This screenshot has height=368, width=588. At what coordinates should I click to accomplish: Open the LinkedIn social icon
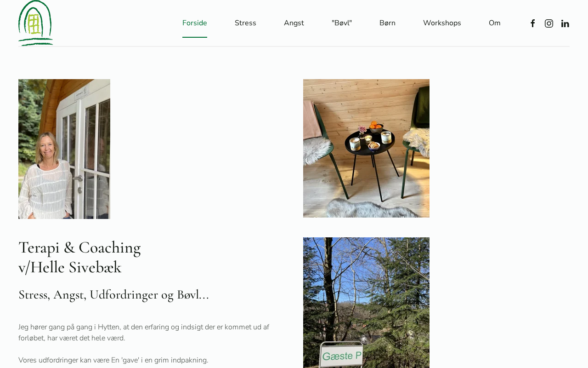coord(565,23)
